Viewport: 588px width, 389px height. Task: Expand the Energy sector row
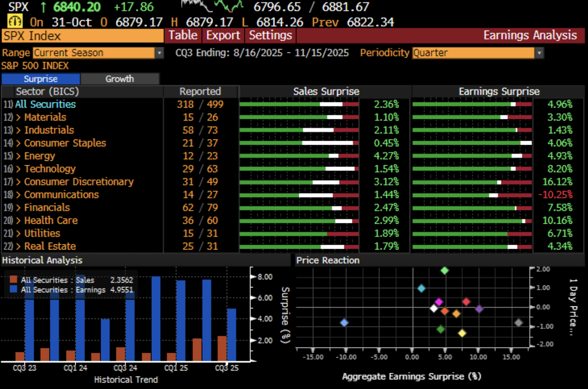pyautogui.click(x=18, y=156)
